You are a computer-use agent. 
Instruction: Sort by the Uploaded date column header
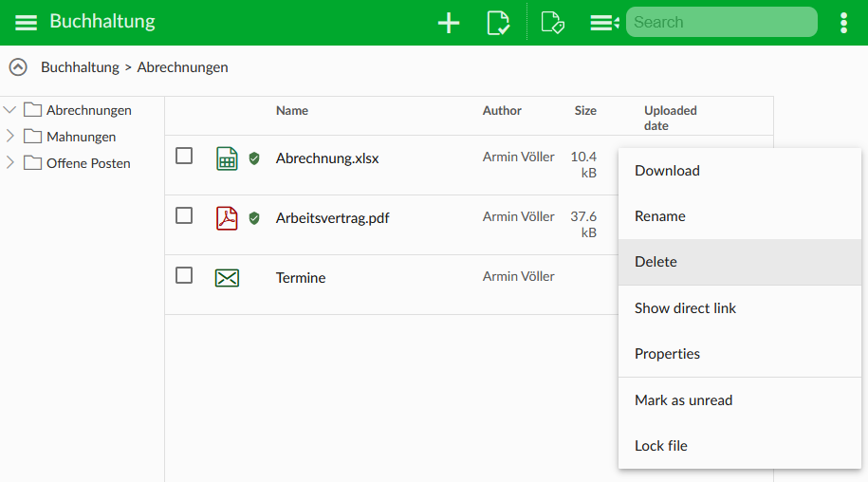671,118
